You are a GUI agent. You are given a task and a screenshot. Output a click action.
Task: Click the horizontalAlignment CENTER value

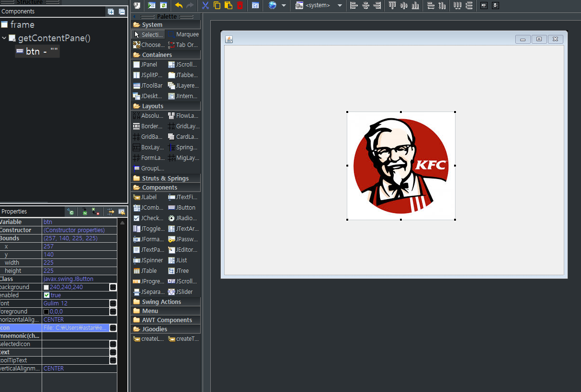click(x=79, y=320)
